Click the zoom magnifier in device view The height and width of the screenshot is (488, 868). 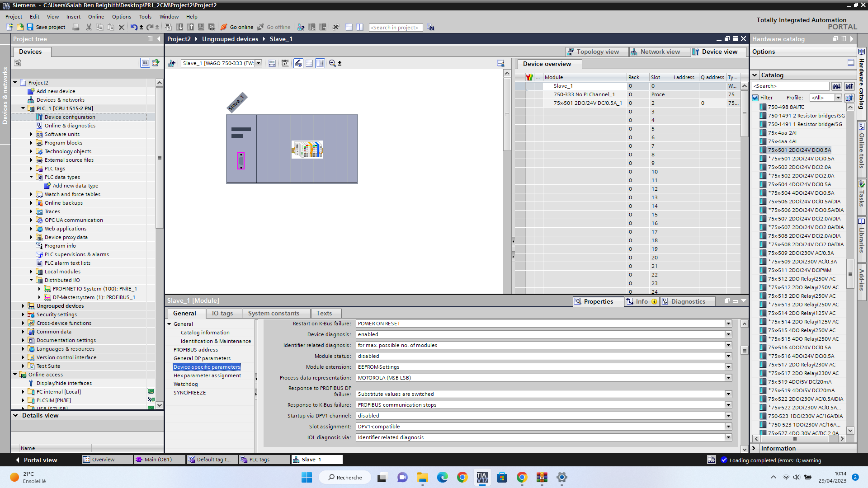point(332,63)
